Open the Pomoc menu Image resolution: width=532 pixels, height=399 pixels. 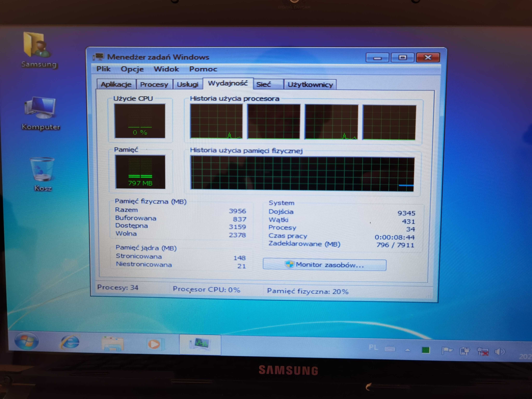point(203,69)
